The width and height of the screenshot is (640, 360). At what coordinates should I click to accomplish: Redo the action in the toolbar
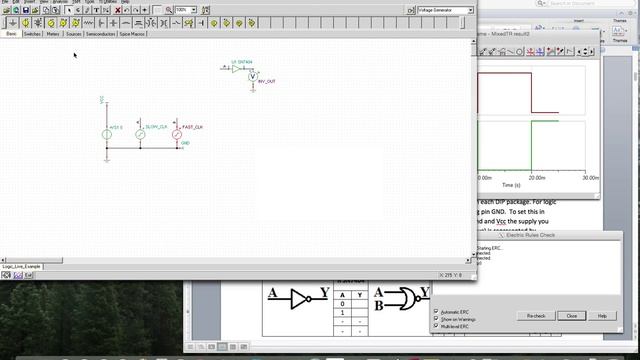pos(136,10)
